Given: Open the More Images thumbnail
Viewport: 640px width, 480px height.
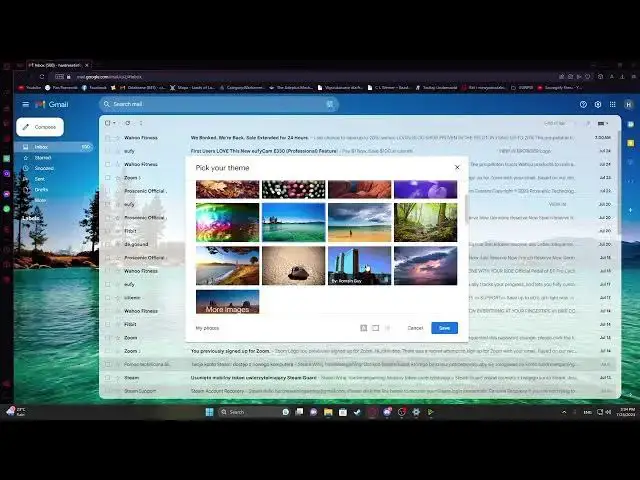Looking at the screenshot, I should 227,302.
